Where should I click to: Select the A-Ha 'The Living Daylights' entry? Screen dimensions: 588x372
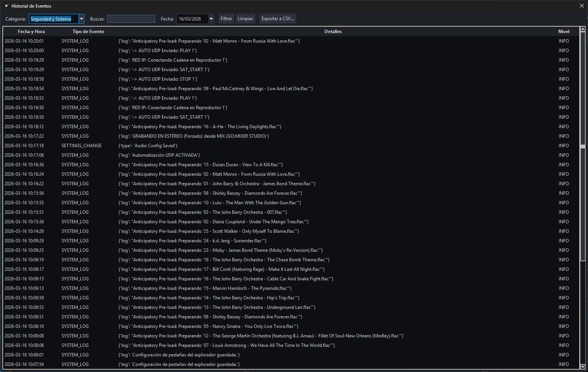[291, 127]
